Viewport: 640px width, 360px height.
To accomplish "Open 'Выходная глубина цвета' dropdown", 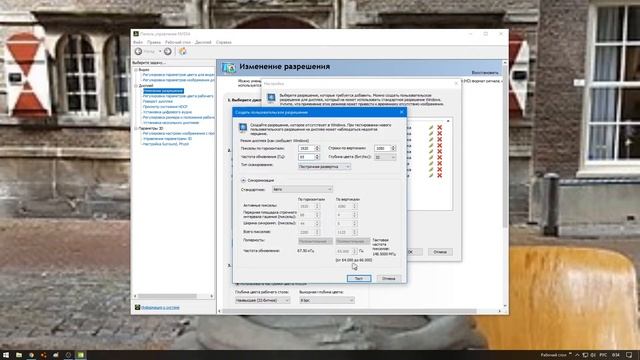I will [327, 300].
